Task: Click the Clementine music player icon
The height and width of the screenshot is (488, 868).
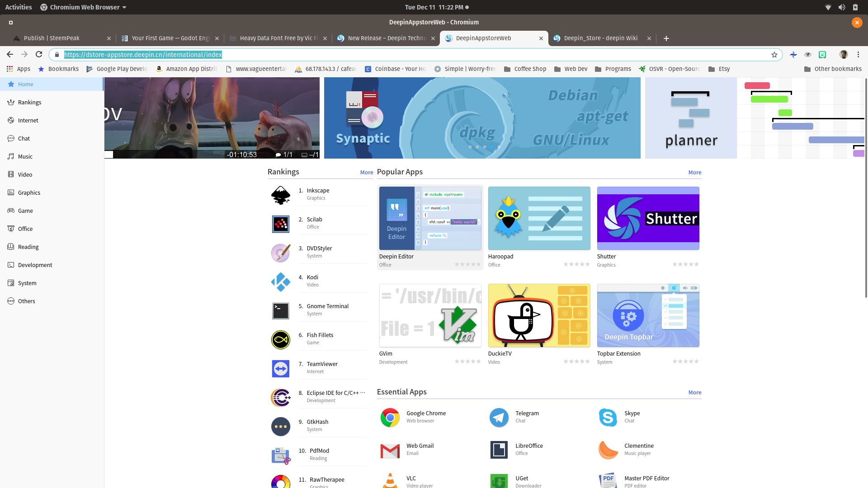Action: 608,450
